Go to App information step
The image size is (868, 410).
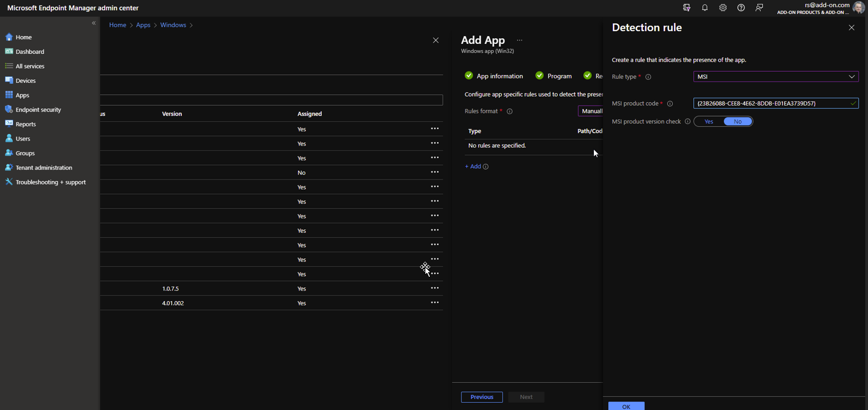point(494,76)
